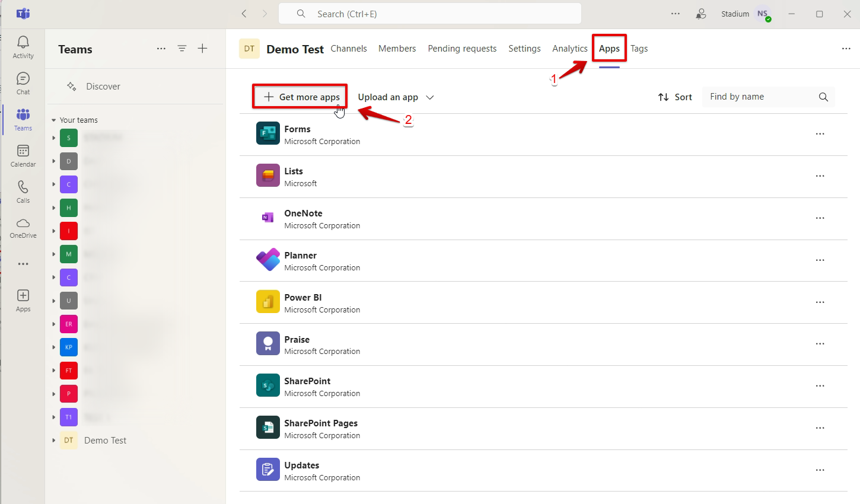The image size is (860, 504).
Task: Click the Lists app icon
Action: [x=268, y=176]
